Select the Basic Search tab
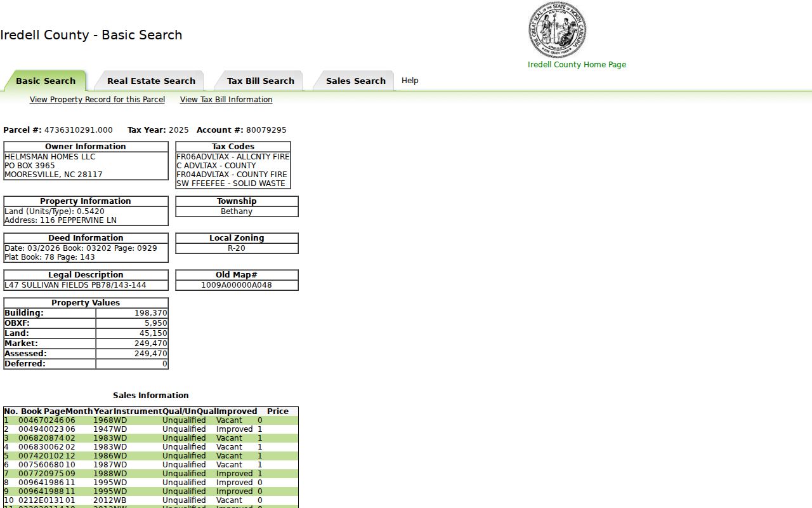The image size is (812, 508). pos(46,81)
